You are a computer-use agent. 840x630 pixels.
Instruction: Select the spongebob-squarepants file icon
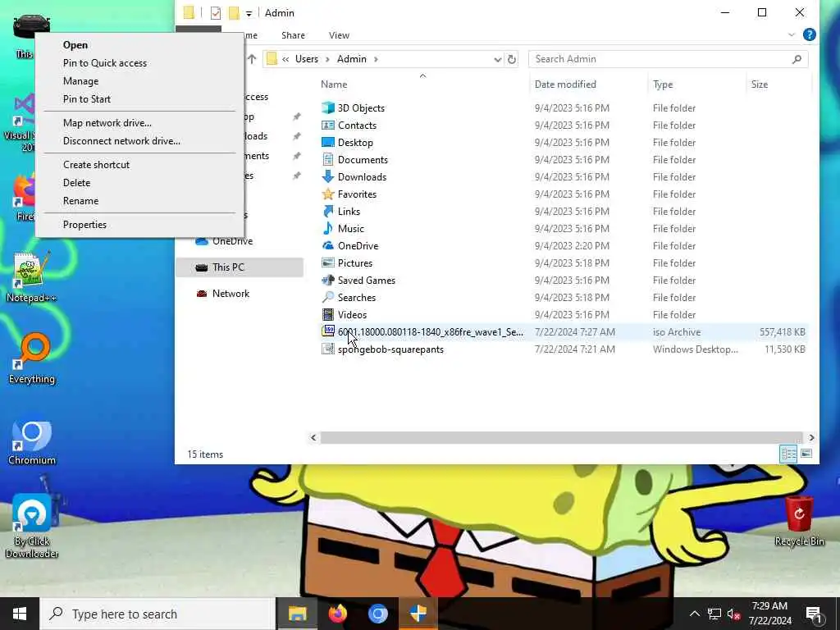[x=328, y=349]
